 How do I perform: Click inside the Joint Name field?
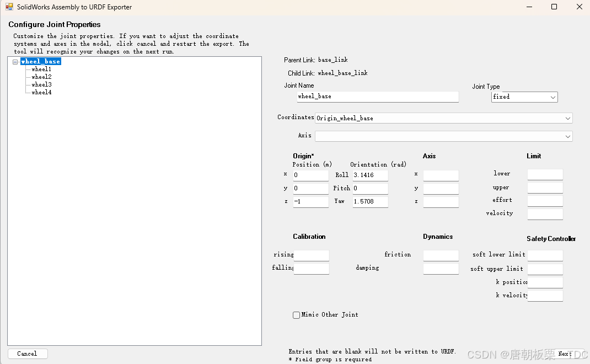(377, 97)
